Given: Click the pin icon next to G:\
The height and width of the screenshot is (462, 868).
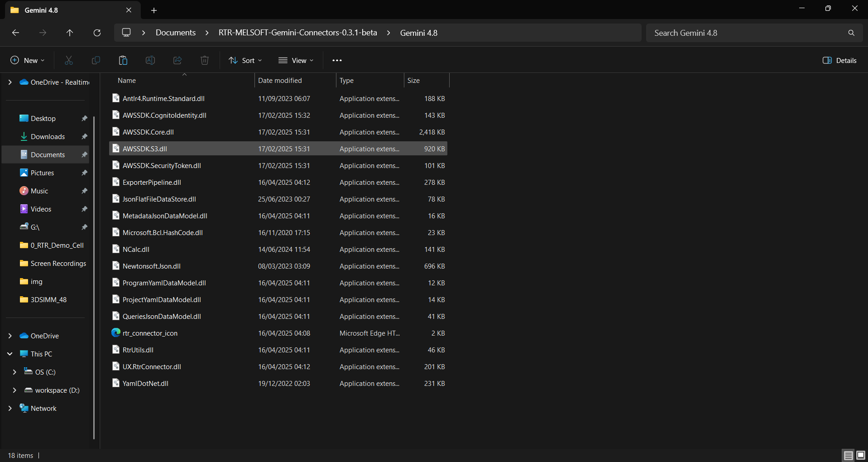Looking at the screenshot, I should coord(84,227).
